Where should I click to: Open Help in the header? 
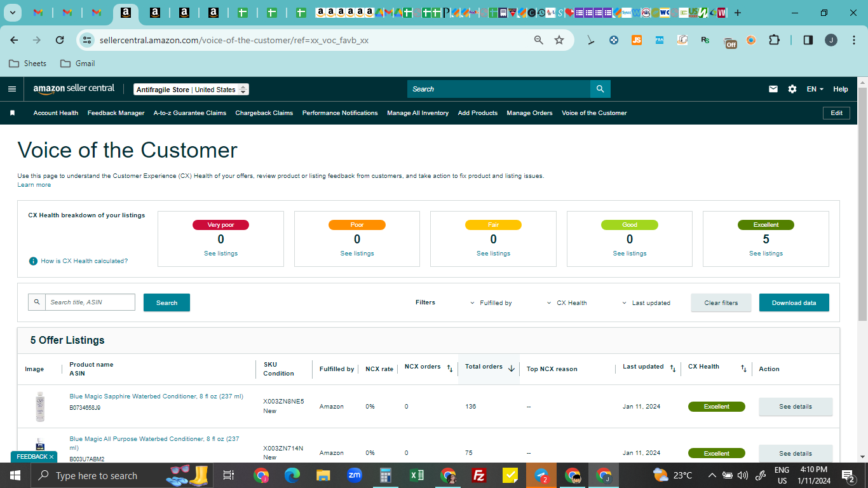click(x=841, y=89)
